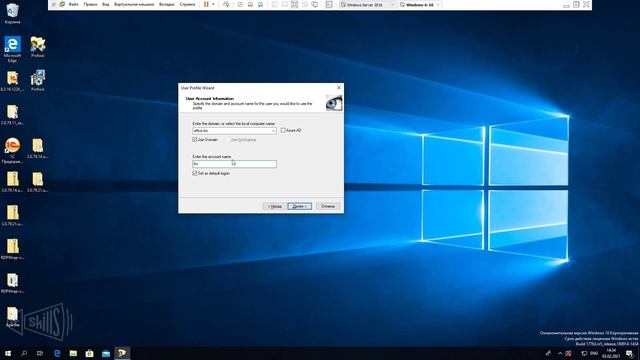640x360 pixels.
Task: Click the VMware full screen toolbar icon
Action: pyautogui.click(x=294, y=4)
